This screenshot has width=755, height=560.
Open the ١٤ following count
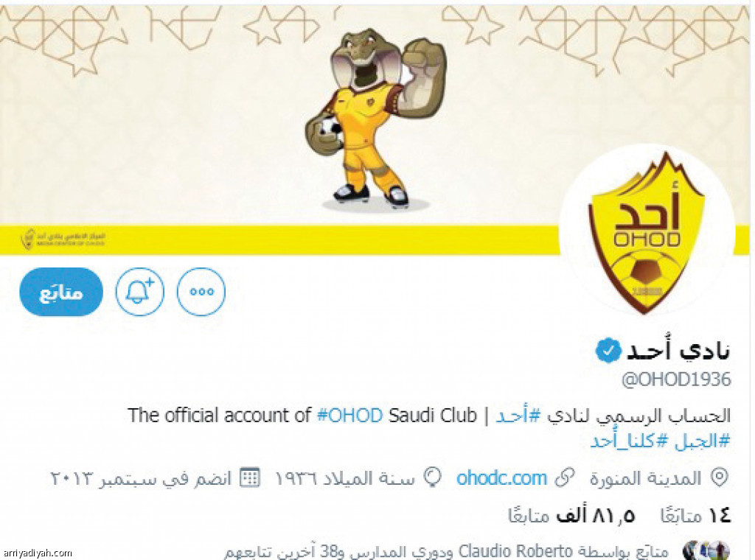[696, 516]
